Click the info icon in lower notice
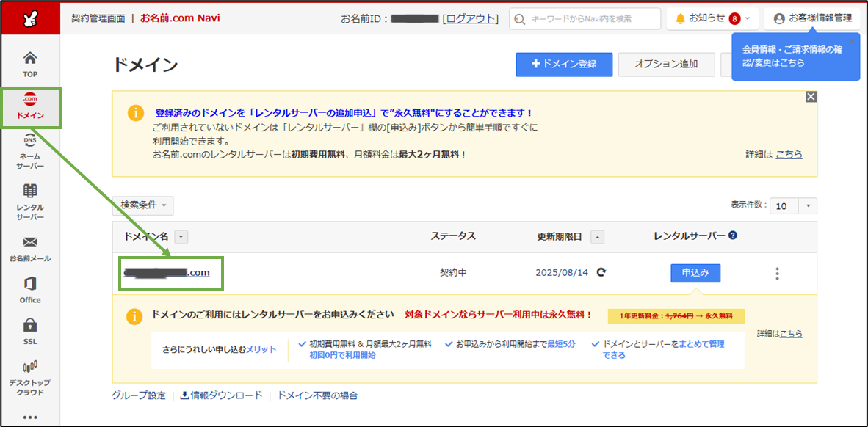The image size is (868, 427). tap(134, 316)
